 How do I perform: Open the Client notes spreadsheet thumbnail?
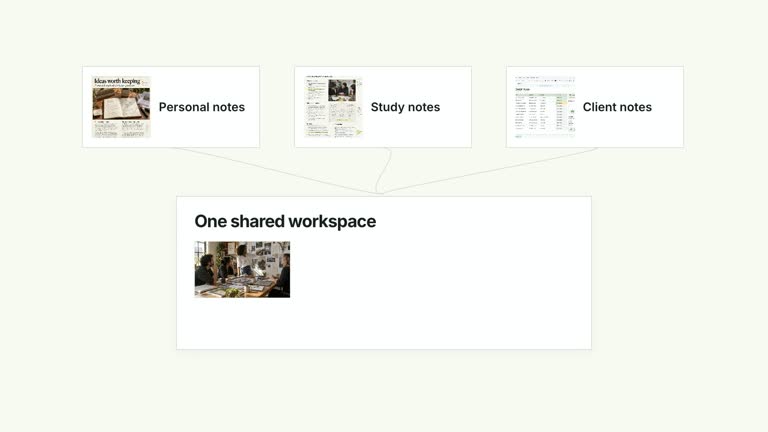coord(545,106)
